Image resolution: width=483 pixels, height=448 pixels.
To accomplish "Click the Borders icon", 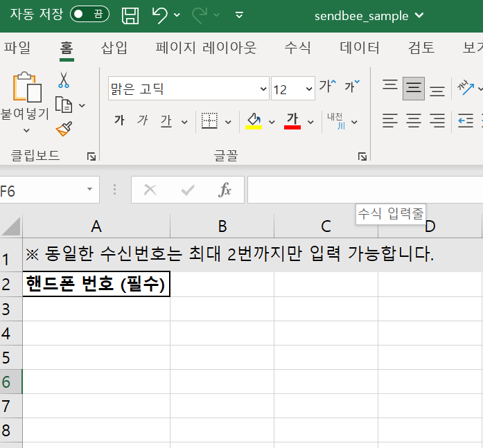I will [209, 120].
